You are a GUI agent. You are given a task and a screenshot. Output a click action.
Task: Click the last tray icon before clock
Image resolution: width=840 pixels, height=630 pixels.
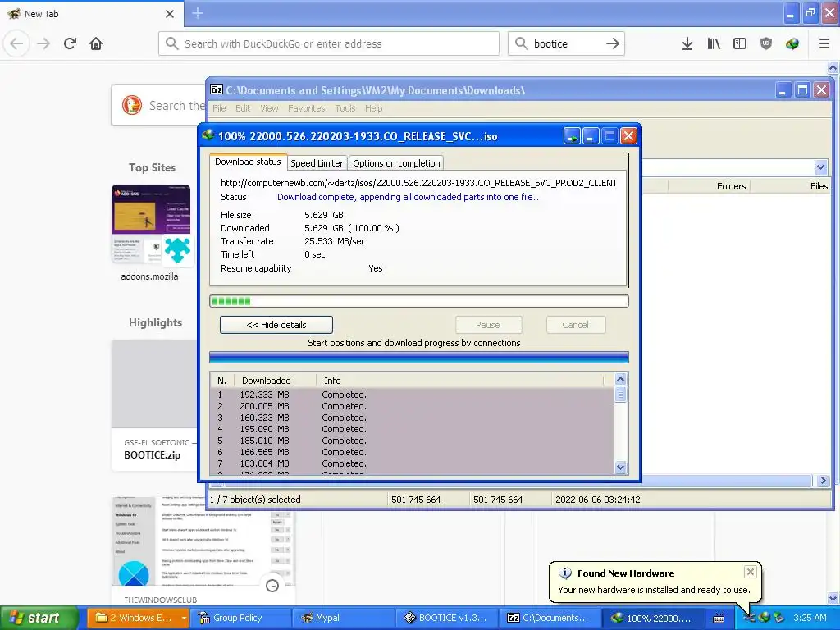(x=779, y=619)
